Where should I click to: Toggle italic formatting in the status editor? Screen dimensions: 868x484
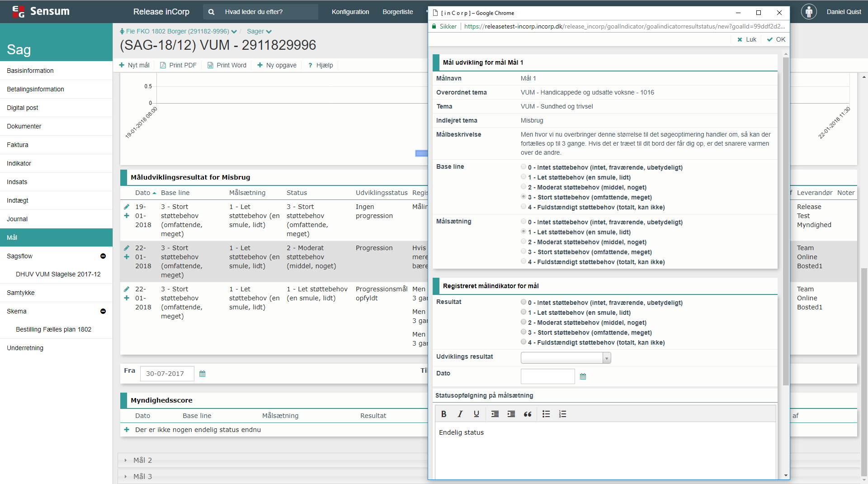click(460, 414)
